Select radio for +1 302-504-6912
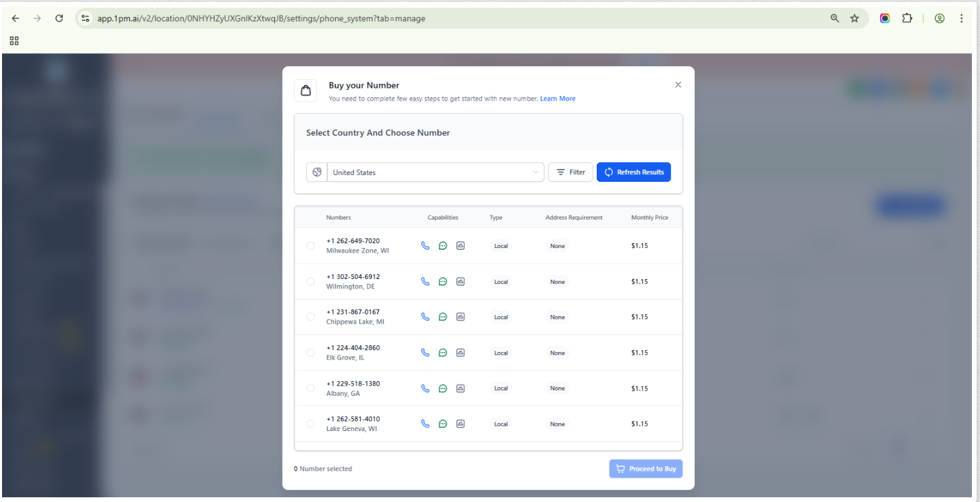This screenshot has height=502, width=980. coord(311,282)
